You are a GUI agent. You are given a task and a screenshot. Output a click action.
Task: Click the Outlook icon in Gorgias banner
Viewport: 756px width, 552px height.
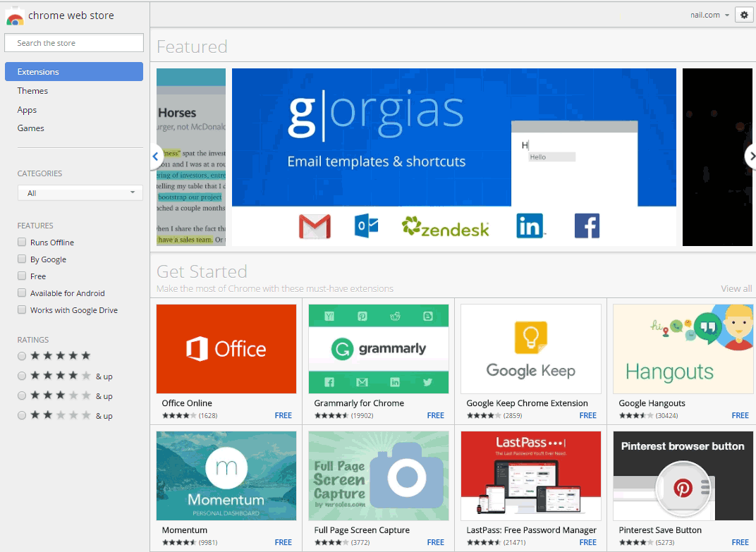[367, 226]
